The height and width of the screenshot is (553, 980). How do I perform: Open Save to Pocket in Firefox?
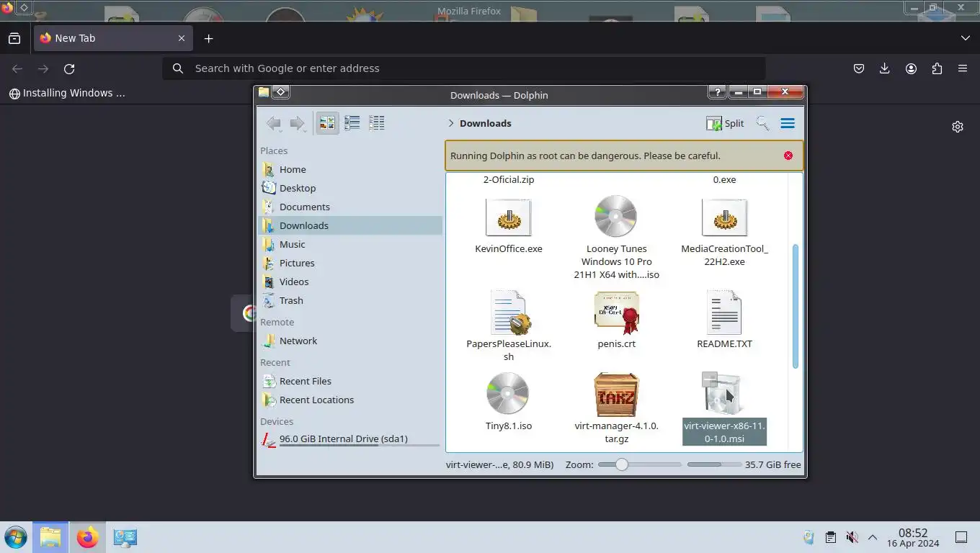tap(859, 68)
